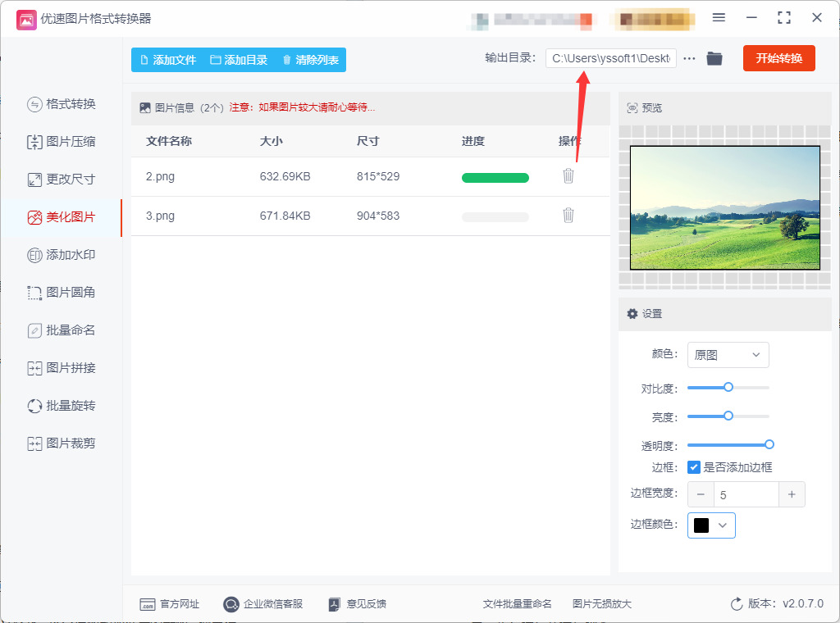The image size is (840, 623).
Task: Switch to 批量旋转 batch rotate section
Action: pyautogui.click(x=61, y=406)
